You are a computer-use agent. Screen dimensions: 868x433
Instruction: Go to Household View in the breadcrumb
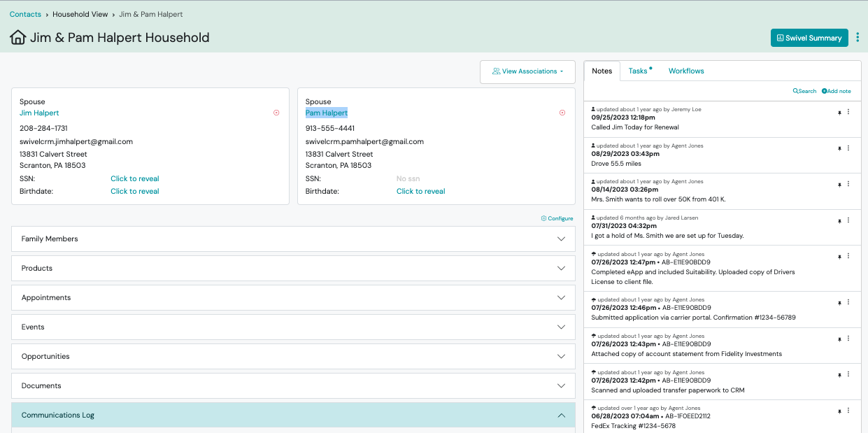click(80, 14)
